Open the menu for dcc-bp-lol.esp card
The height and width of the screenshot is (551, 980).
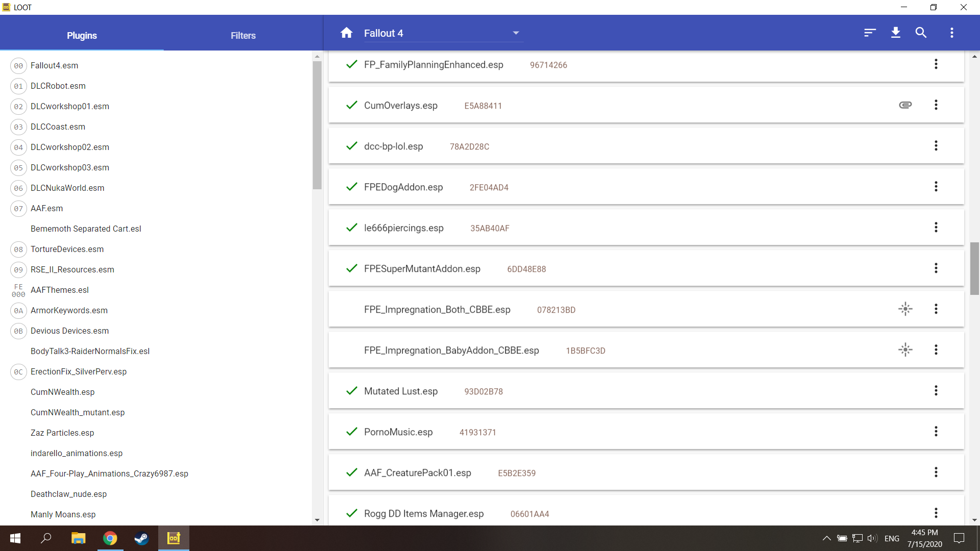pos(936,146)
